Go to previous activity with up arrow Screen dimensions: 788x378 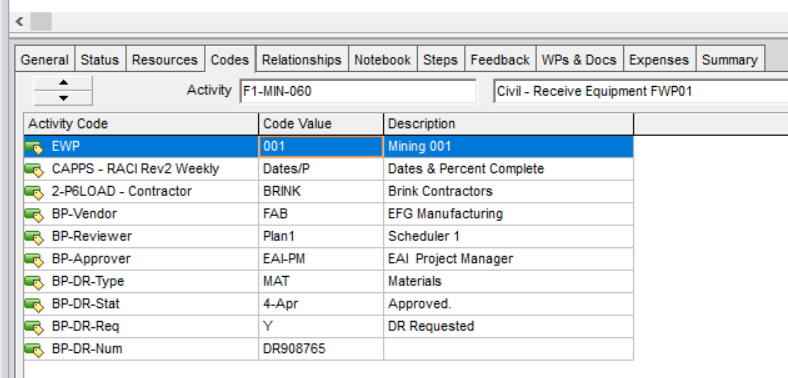pos(63,83)
